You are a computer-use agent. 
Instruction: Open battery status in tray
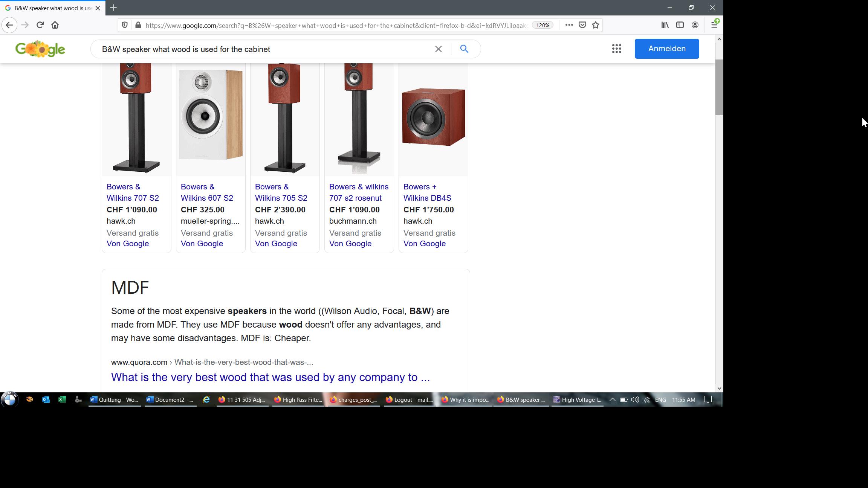623,400
